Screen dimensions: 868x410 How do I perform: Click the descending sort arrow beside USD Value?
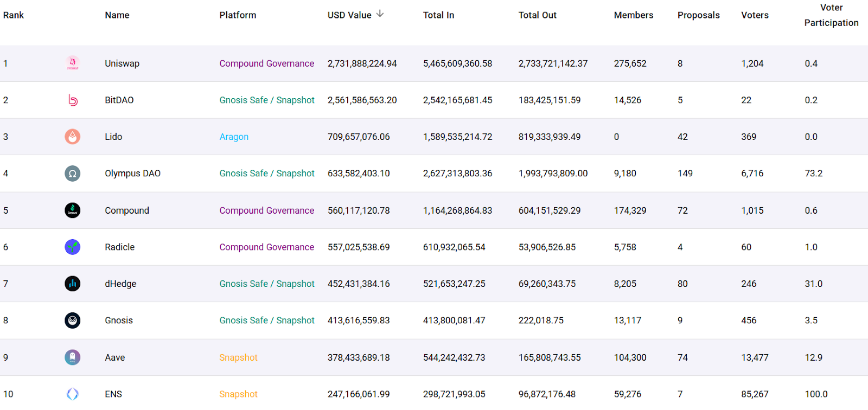pos(380,14)
